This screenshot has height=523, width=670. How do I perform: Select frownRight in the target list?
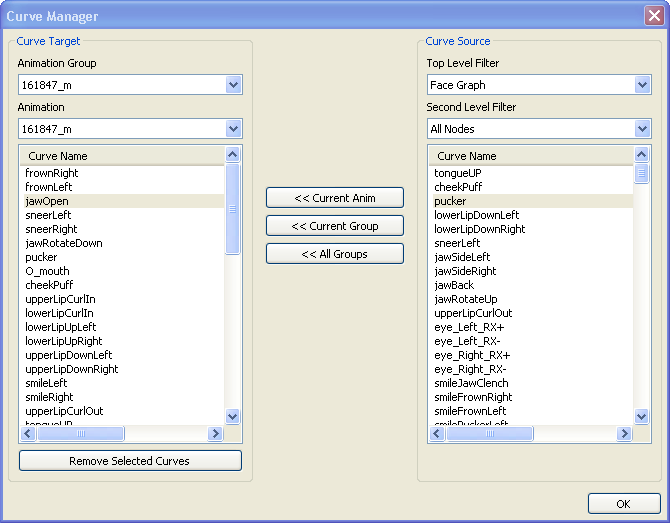click(52, 173)
